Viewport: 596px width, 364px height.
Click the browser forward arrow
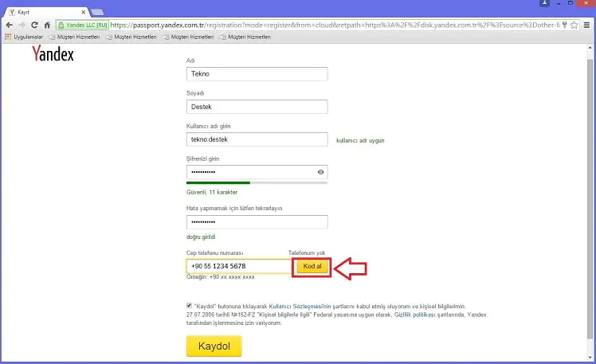22,25
